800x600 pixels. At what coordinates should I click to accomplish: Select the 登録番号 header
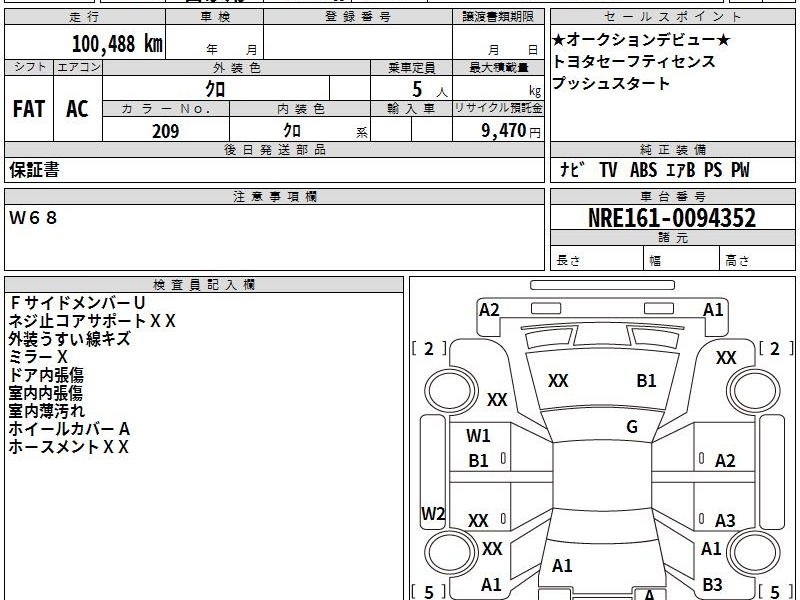tap(358, 17)
